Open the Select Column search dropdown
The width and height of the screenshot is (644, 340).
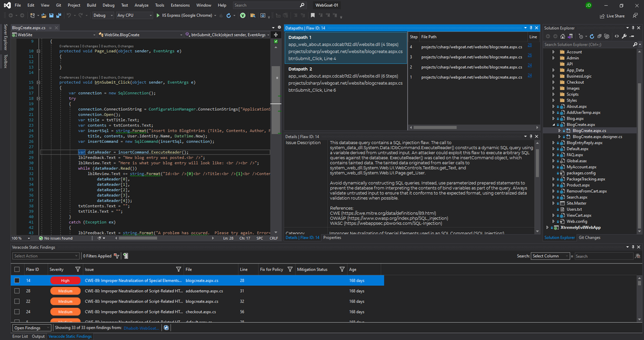point(550,256)
